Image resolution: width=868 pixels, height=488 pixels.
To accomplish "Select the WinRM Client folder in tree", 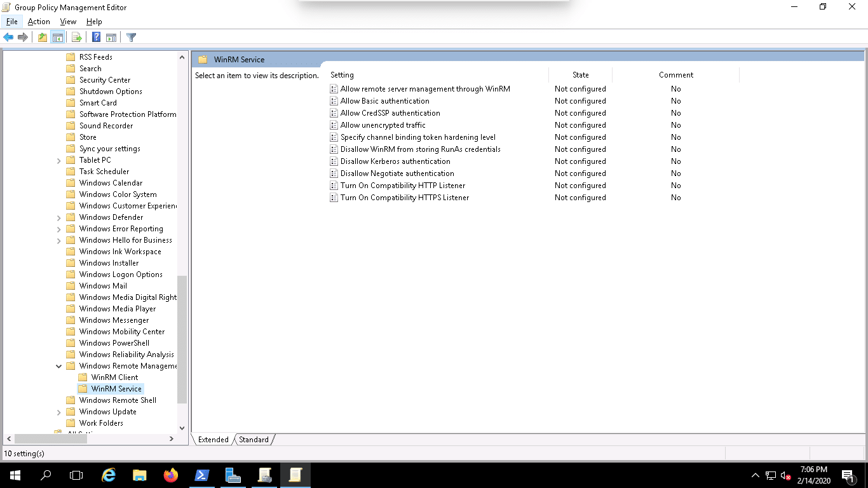I will [114, 377].
